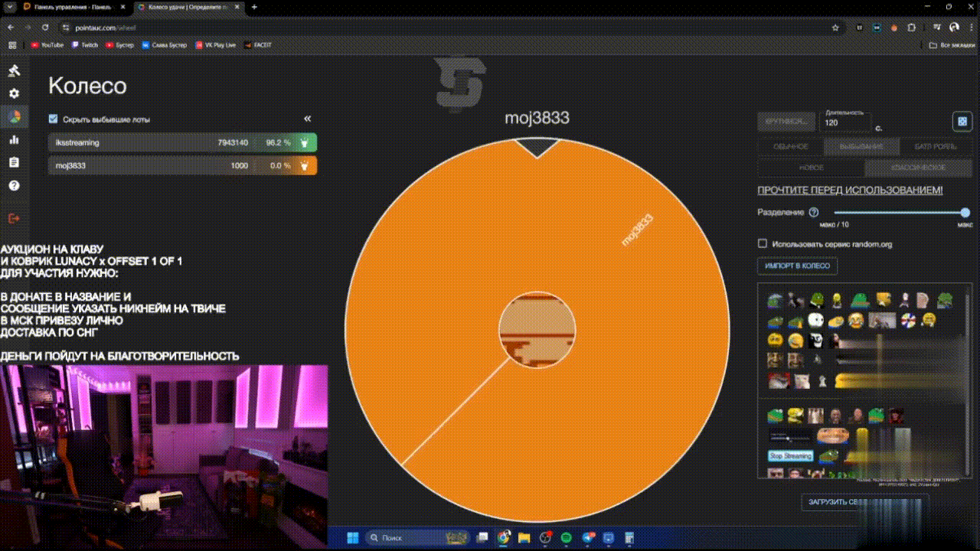Screen dimensions: 980x551
Task: Select the 'Stop Streaming' emote
Action: tap(790, 456)
